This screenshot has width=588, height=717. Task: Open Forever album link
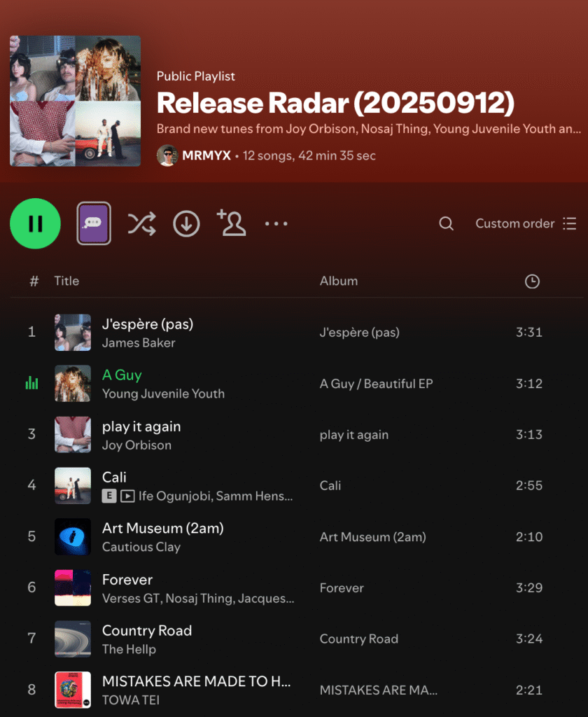click(342, 588)
